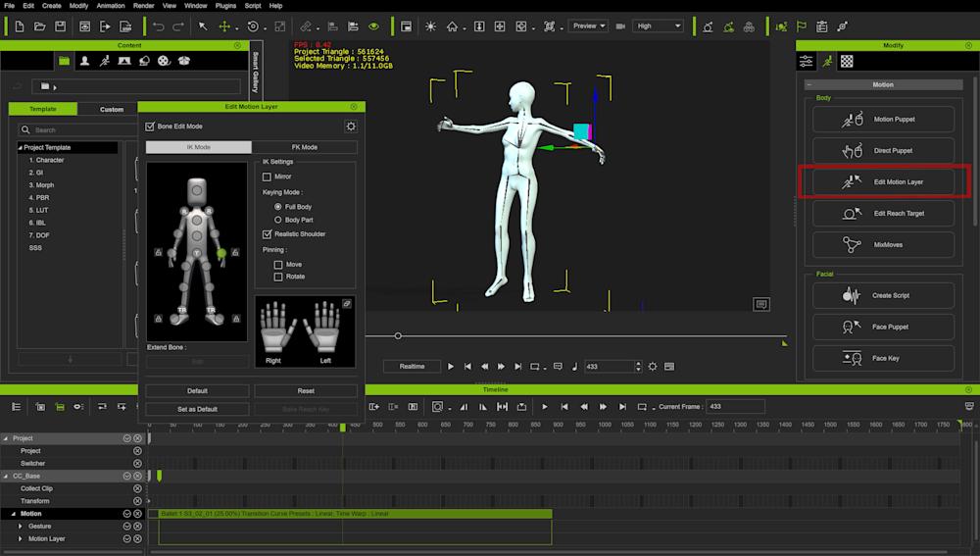The width and height of the screenshot is (980, 556).
Task: Click the playback scrubber handle below the viewport
Action: (398, 336)
